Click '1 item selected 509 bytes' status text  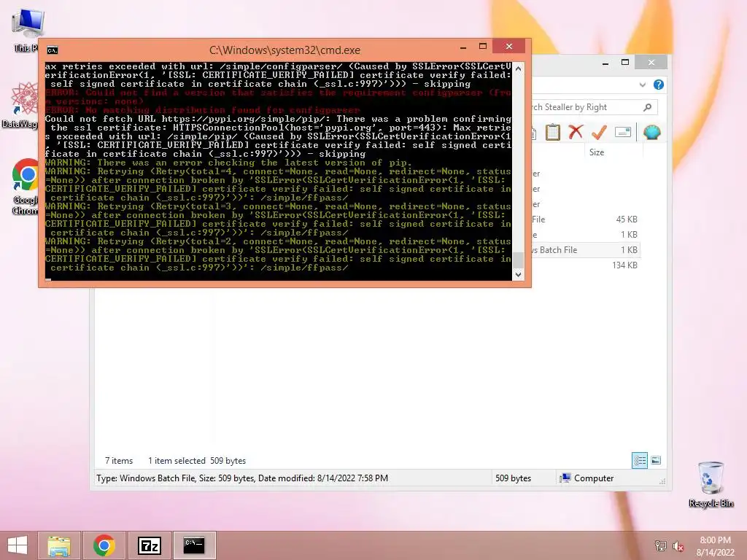click(x=197, y=461)
